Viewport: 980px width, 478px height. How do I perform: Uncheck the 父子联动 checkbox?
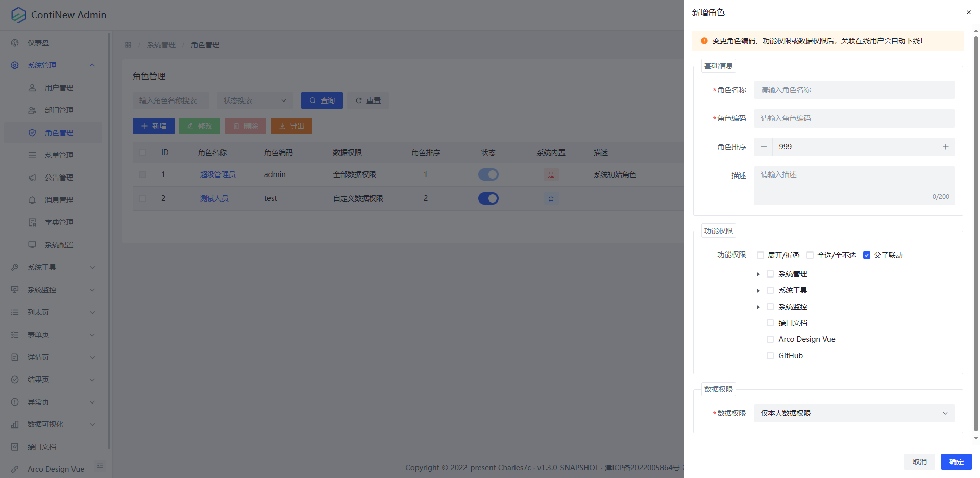pyautogui.click(x=866, y=255)
